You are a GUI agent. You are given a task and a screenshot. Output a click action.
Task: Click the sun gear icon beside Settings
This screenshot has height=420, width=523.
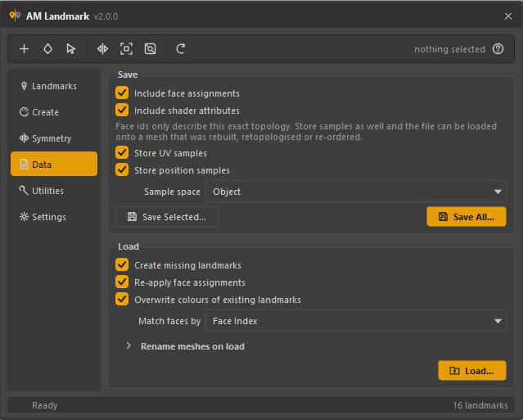24,217
